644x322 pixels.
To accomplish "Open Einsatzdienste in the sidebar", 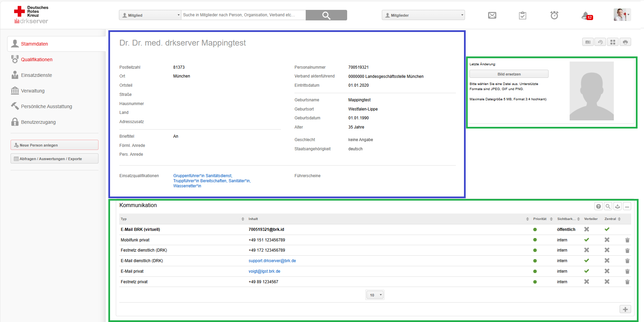I will pyautogui.click(x=36, y=75).
